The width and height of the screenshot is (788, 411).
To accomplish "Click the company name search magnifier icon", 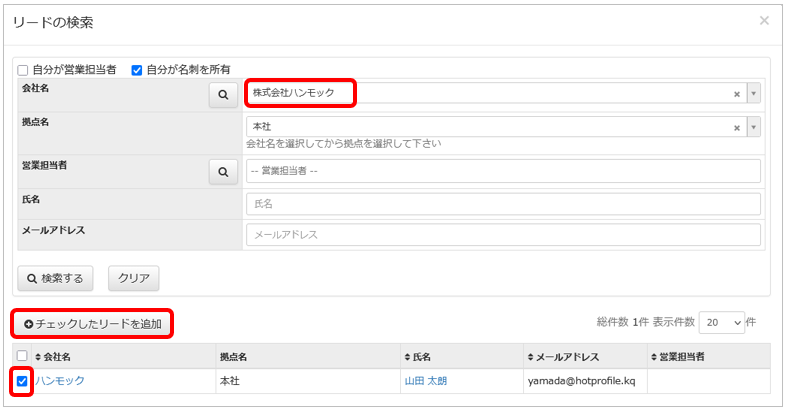I will coord(222,94).
